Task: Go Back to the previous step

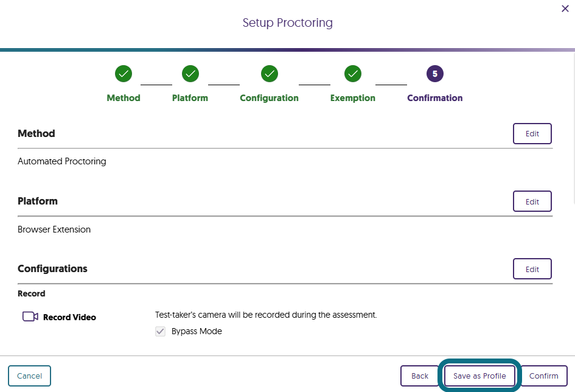Action: pyautogui.click(x=419, y=376)
